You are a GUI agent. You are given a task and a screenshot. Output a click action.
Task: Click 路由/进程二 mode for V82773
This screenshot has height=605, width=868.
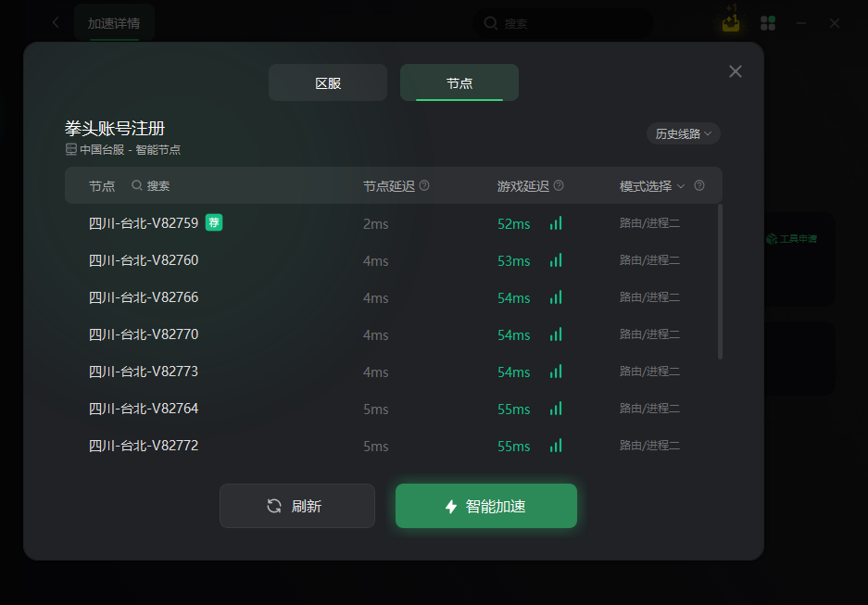pyautogui.click(x=650, y=372)
